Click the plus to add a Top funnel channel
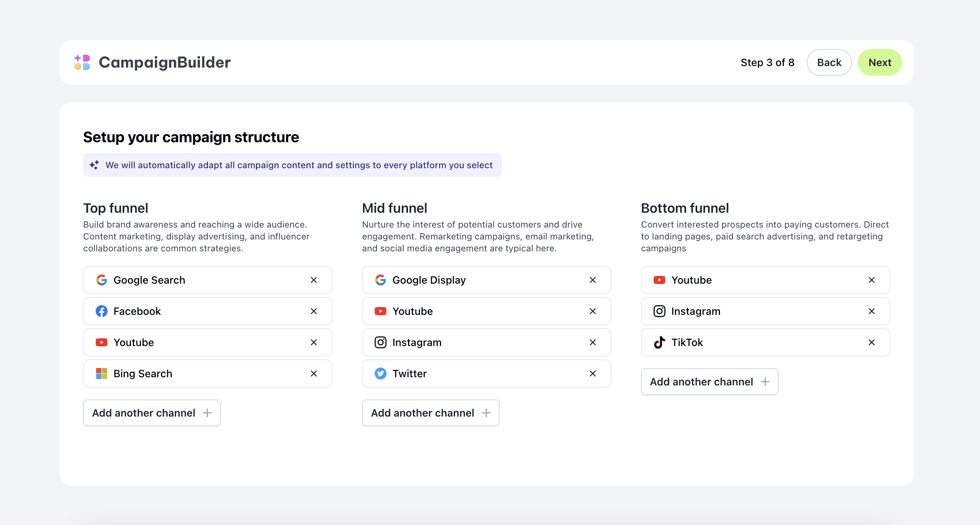 tap(208, 413)
